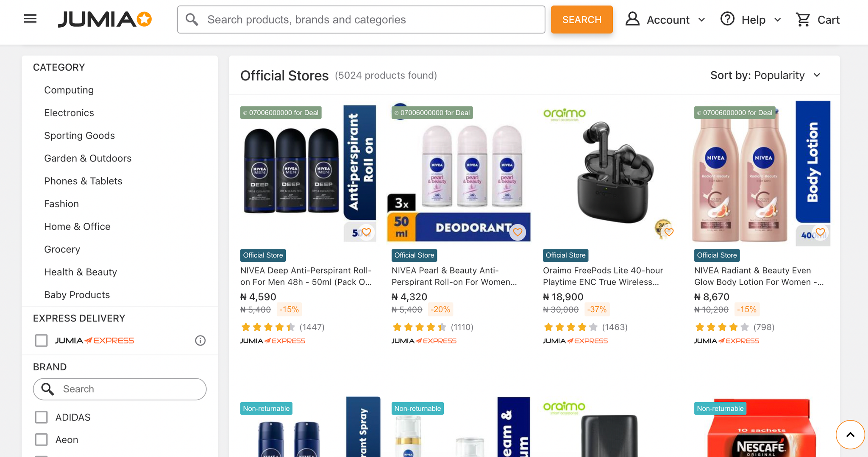This screenshot has height=457, width=868.
Task: Expand the Help menu chevron
Action: (x=778, y=19)
